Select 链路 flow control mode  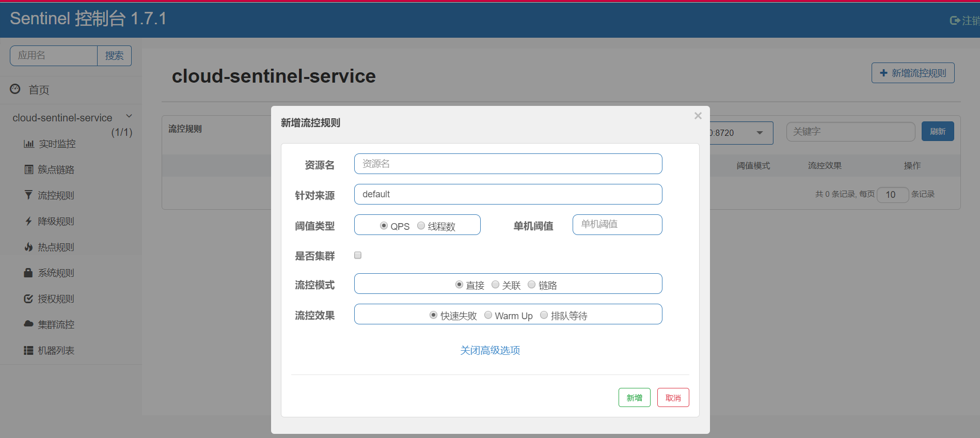(531, 285)
